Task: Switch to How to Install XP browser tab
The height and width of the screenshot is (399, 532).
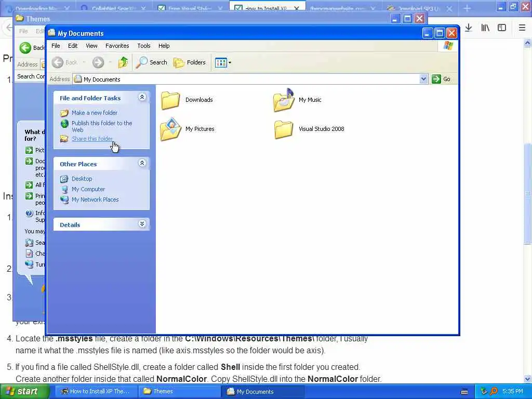Action: click(x=268, y=6)
